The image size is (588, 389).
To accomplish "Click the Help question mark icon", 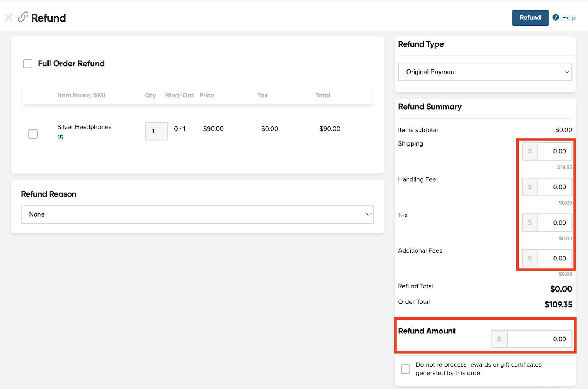I will [556, 17].
